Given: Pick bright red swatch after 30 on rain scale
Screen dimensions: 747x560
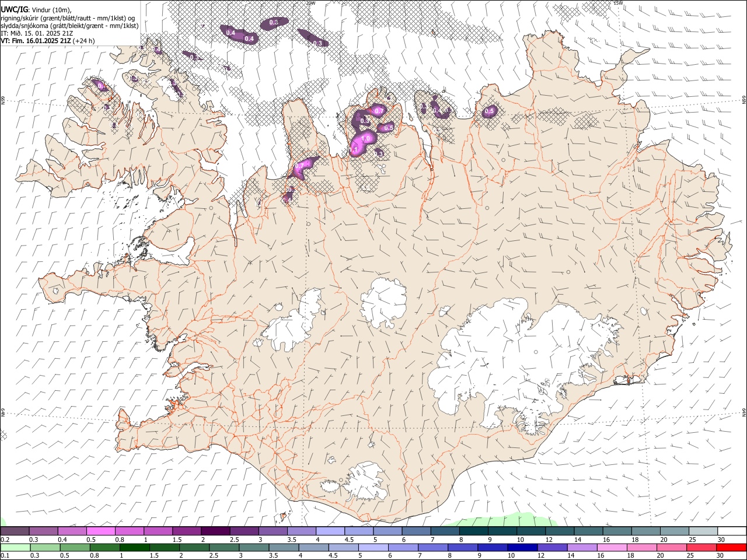Looking at the screenshot, I should pyautogui.click(x=732, y=548).
